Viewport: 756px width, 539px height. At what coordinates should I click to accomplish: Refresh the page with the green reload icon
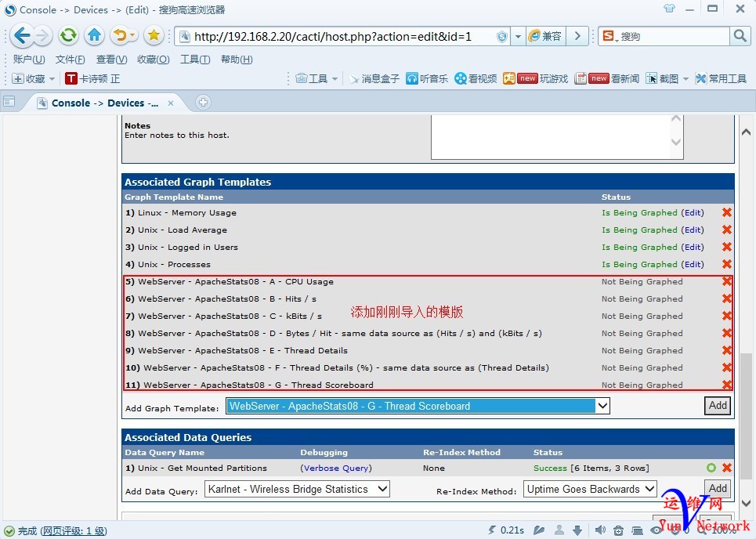click(68, 35)
